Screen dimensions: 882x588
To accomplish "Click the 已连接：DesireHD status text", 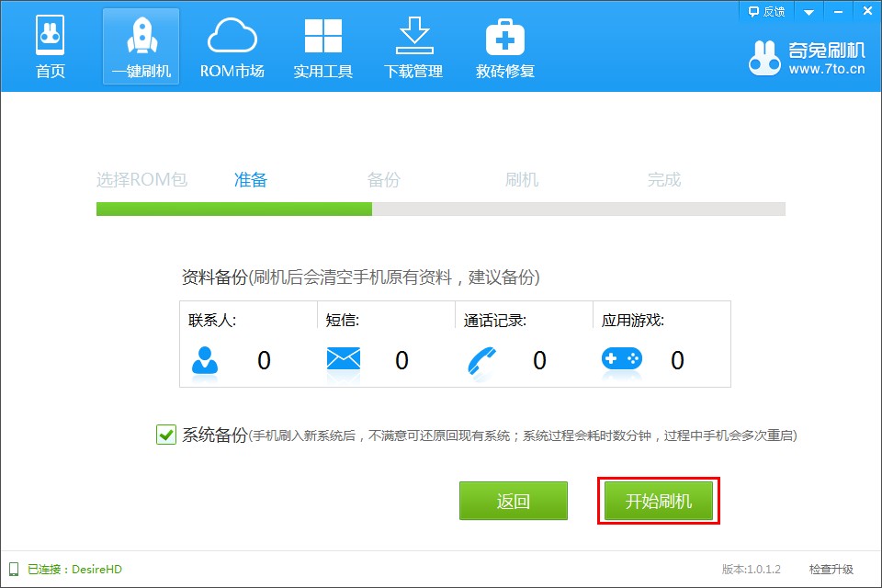I will pyautogui.click(x=74, y=570).
